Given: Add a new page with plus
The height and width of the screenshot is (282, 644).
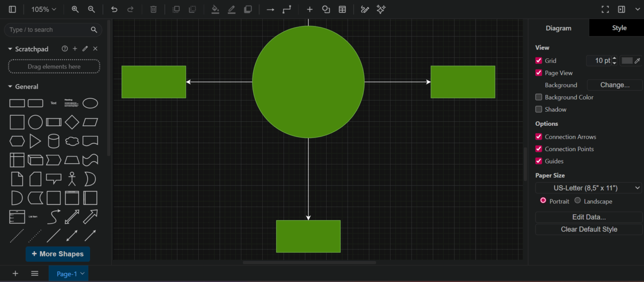Looking at the screenshot, I should pyautogui.click(x=15, y=273).
